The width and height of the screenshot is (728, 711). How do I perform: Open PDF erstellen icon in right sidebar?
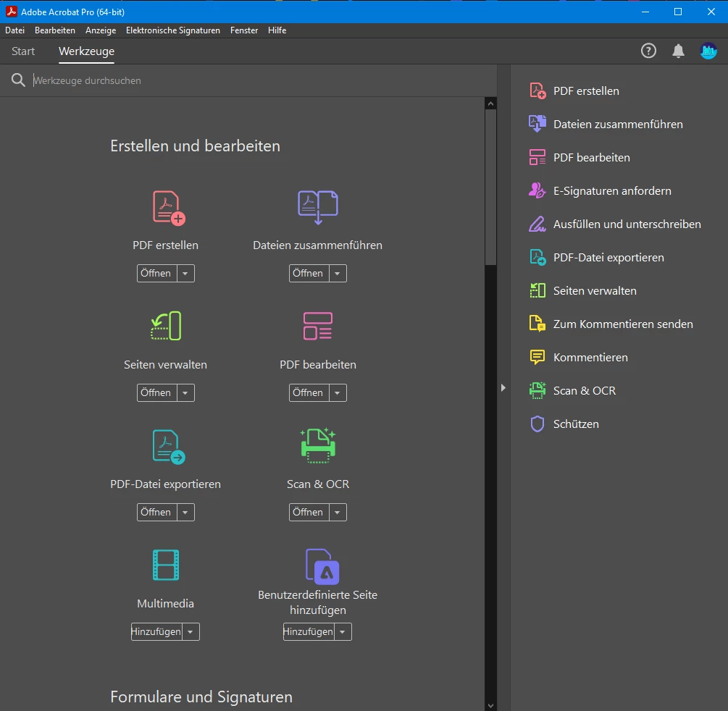pyautogui.click(x=537, y=91)
